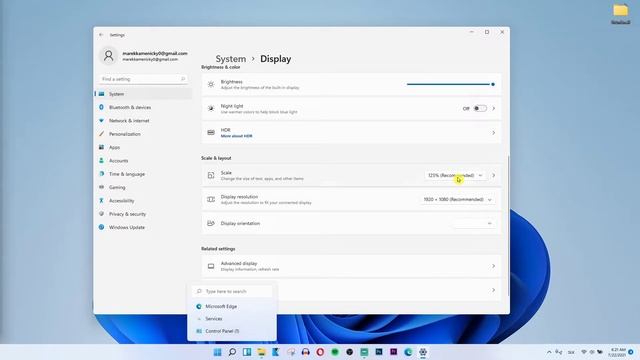Click the taskbar Search magnifier icon

232,352
